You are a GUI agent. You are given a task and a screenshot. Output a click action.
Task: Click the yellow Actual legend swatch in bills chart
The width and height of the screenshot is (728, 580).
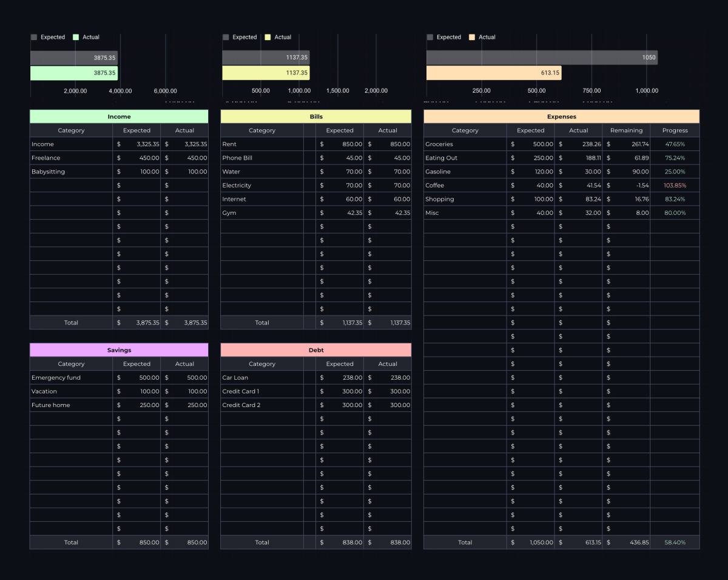point(268,37)
